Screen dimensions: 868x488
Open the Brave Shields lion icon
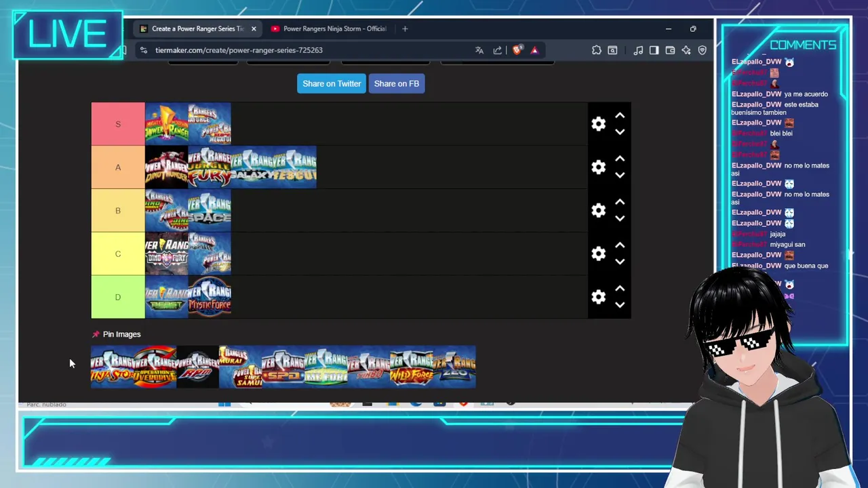[517, 50]
